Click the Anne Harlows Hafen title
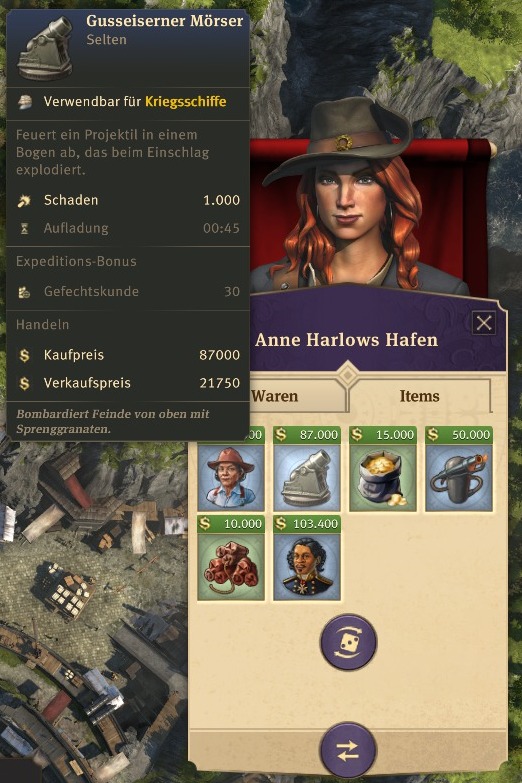This screenshot has height=783, width=522. (346, 340)
